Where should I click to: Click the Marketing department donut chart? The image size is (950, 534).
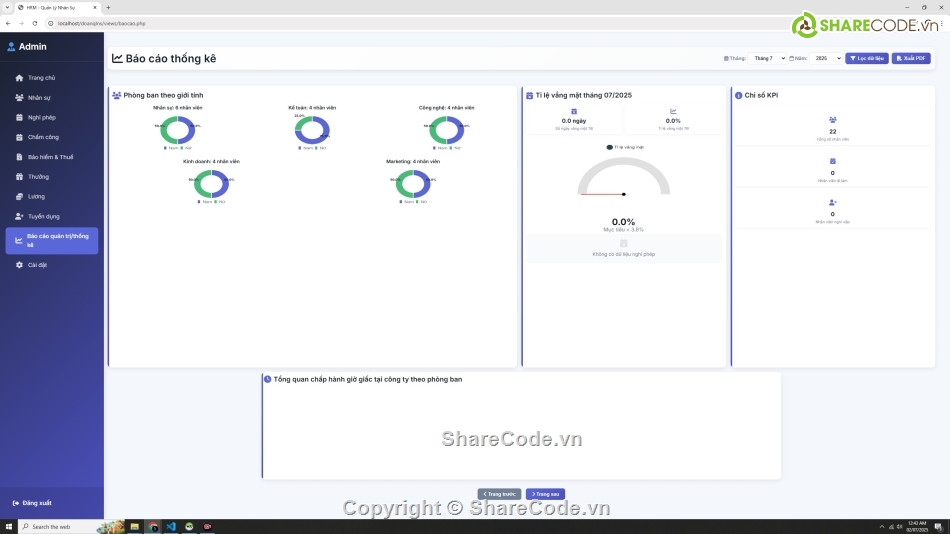pos(413,184)
